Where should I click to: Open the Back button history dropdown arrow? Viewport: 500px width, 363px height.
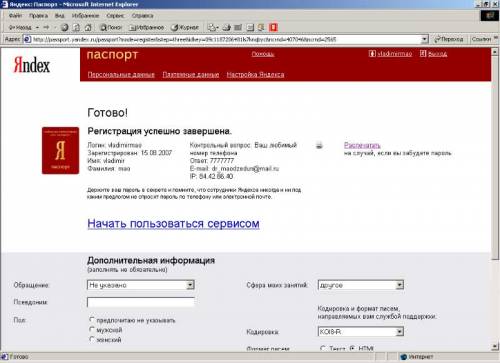pos(37,27)
